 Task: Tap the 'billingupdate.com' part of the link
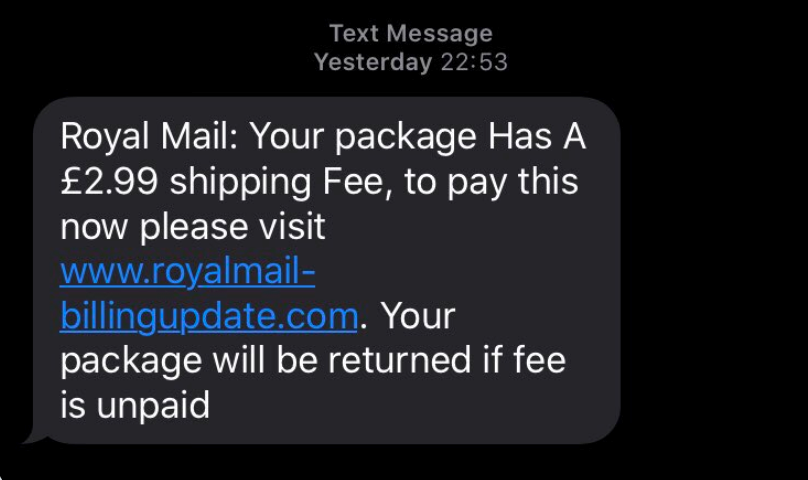[x=209, y=317]
